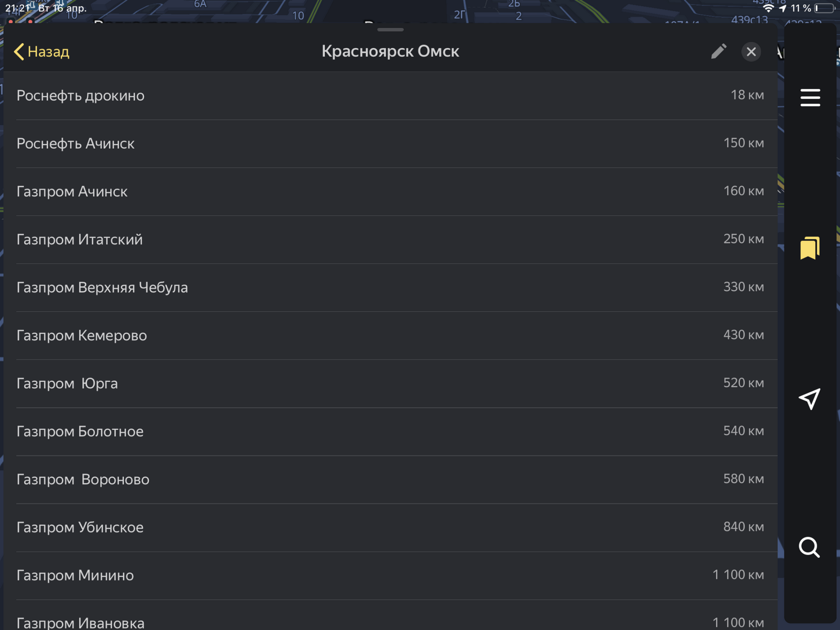
Task: Go back using the Назад button
Action: tap(42, 51)
